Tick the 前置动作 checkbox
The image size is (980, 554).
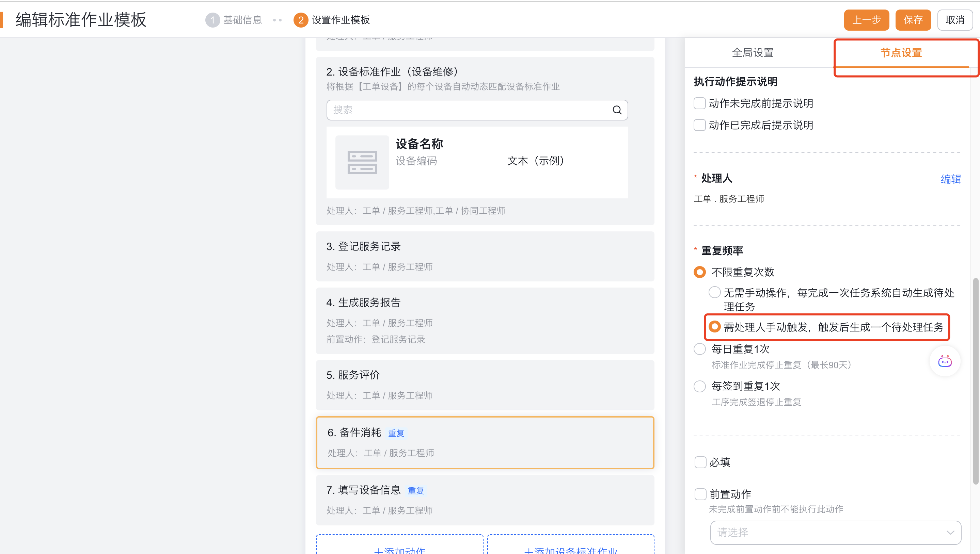700,494
